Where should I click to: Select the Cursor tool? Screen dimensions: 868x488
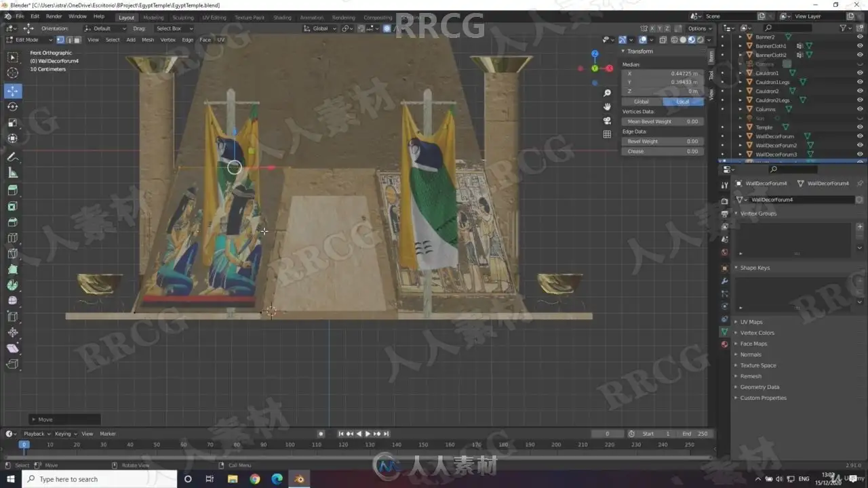(x=13, y=73)
